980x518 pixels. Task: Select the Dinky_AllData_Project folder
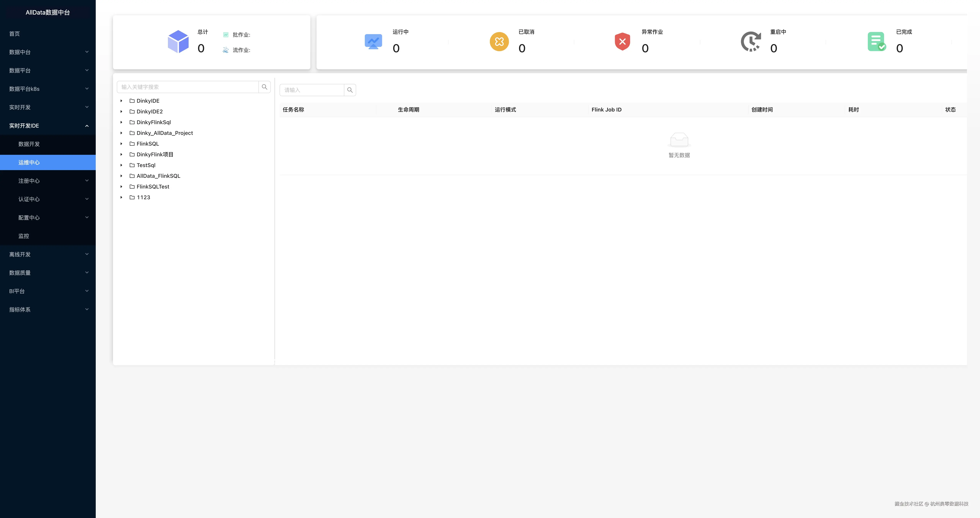[x=164, y=133]
